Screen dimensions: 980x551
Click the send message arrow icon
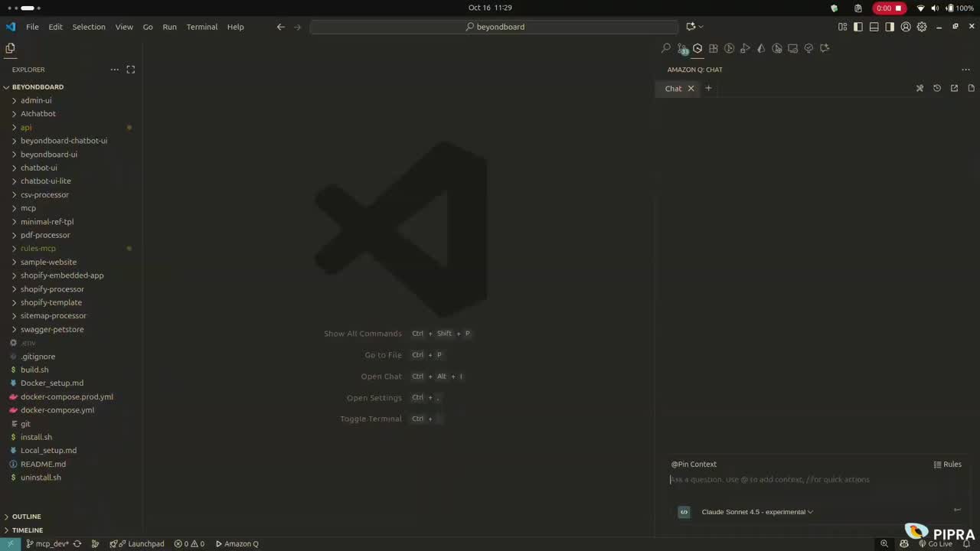(957, 510)
